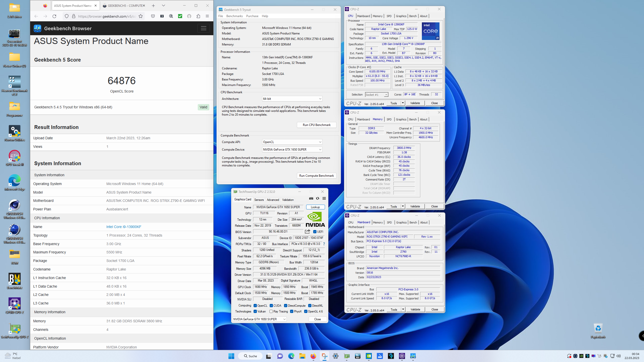644x362 pixels.
Task: Toggle the Vulkan checkbox
Action: (x=255, y=311)
